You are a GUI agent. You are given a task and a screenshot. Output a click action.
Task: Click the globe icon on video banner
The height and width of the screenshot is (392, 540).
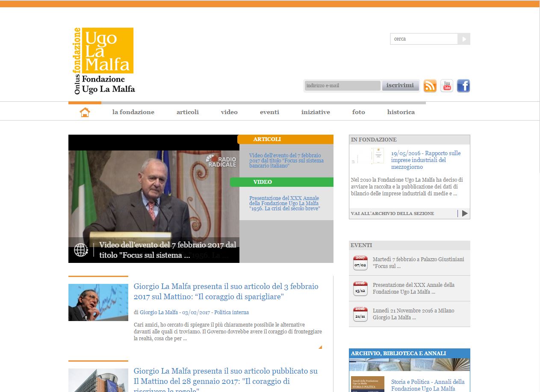[x=81, y=250]
